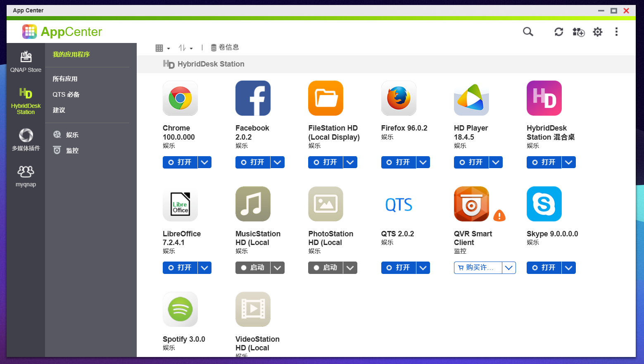Open the QNAP Store section

click(x=26, y=62)
